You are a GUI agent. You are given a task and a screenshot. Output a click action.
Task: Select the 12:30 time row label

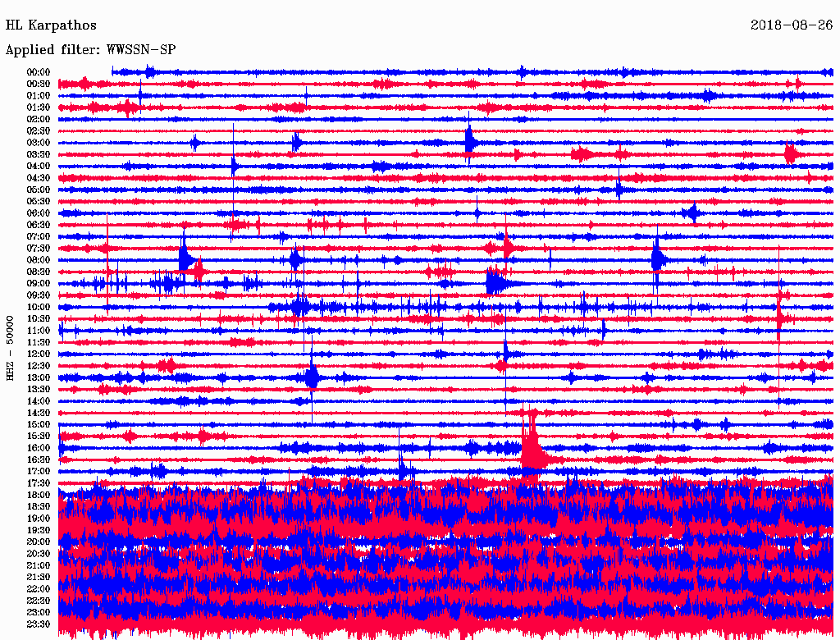[39, 366]
